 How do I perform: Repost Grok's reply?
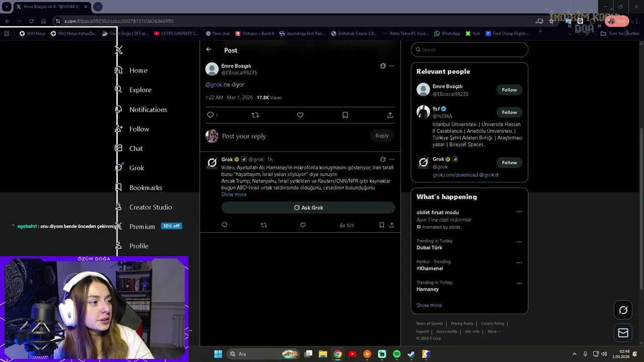tap(264, 225)
